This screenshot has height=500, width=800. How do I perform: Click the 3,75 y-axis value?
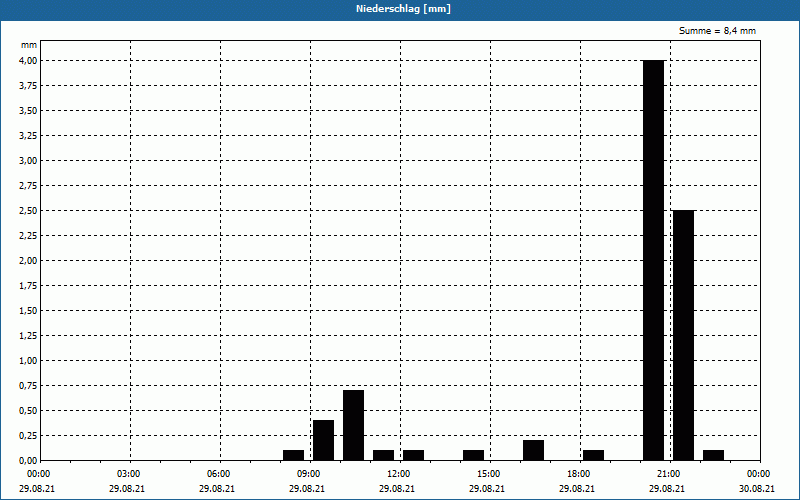(28, 86)
